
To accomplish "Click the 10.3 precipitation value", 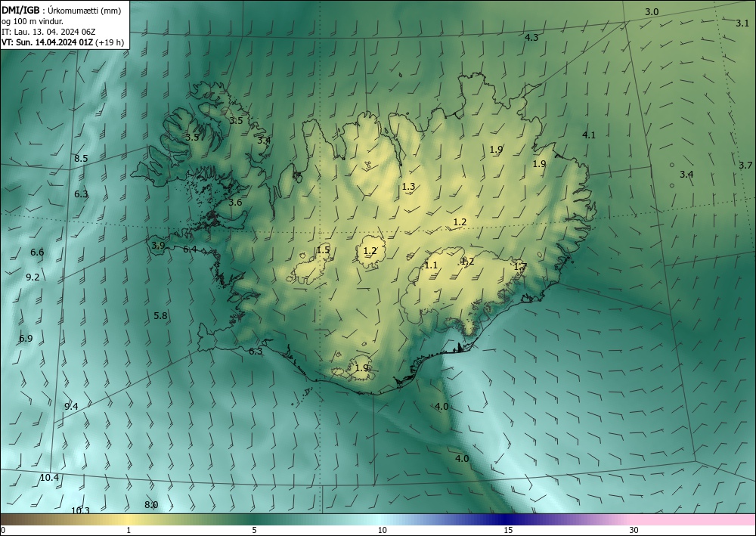I will 80,510.
